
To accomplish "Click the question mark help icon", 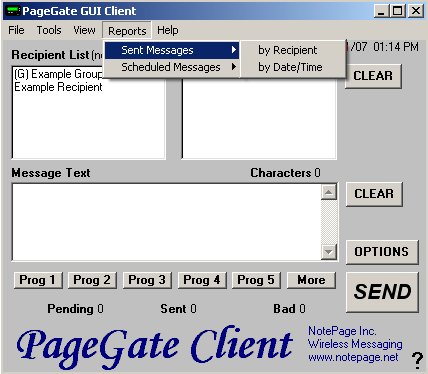I will pos(417,360).
